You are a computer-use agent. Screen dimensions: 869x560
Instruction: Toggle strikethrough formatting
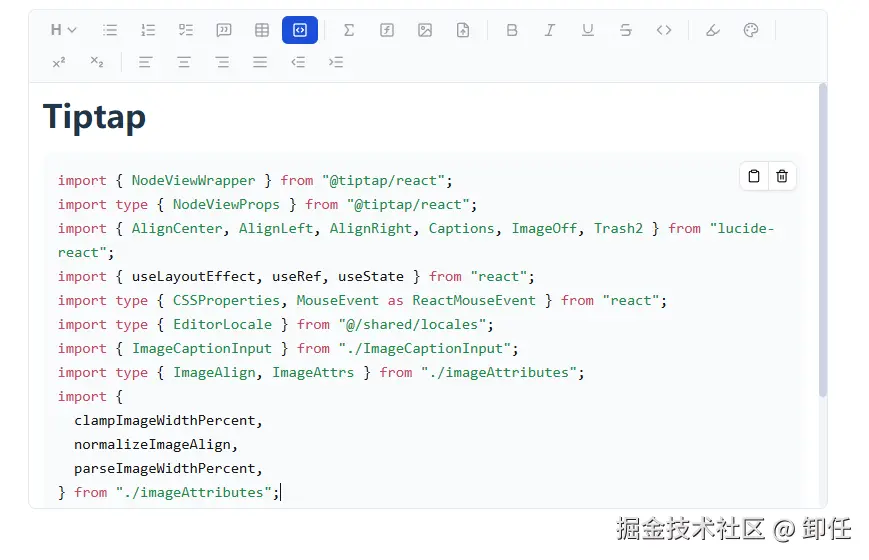626,30
